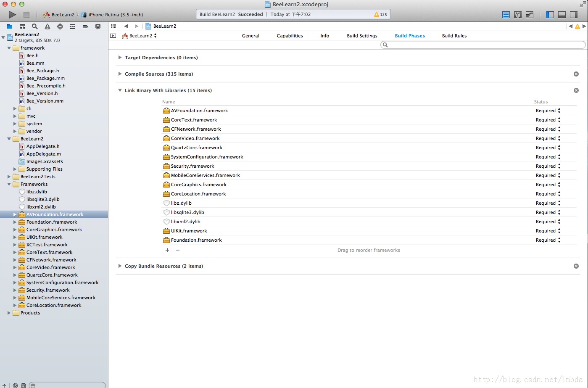Add a library with the plus button
This screenshot has height=388, width=588.
click(x=167, y=250)
